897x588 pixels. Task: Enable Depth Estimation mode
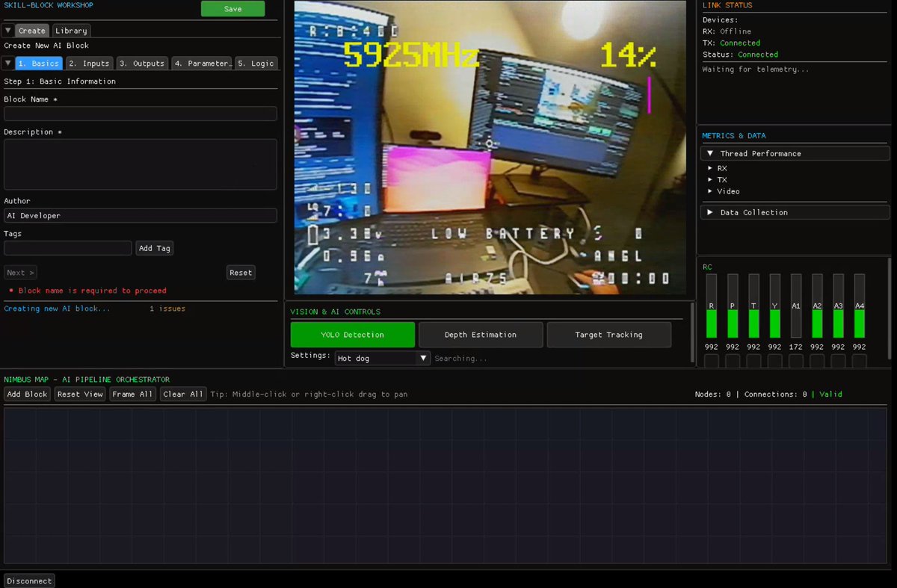[481, 334]
